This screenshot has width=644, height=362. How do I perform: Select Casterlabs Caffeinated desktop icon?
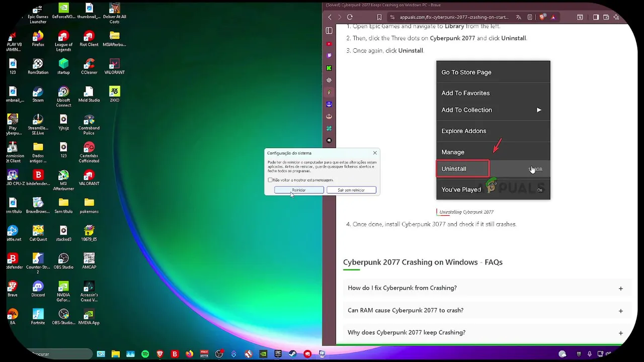tap(89, 153)
